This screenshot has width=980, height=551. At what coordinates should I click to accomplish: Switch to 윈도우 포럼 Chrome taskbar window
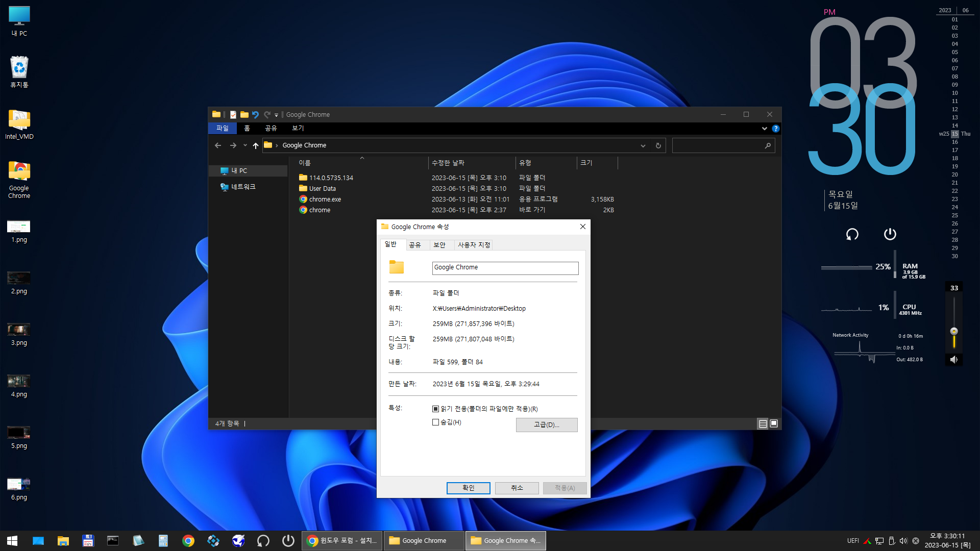click(342, 541)
